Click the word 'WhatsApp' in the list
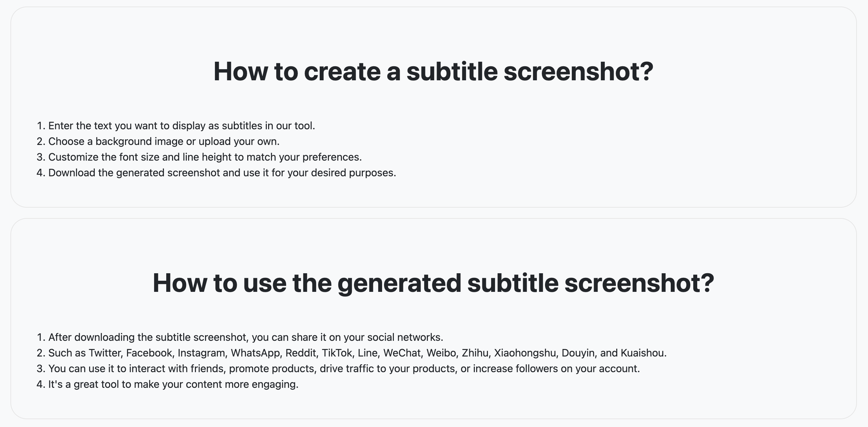 256,353
